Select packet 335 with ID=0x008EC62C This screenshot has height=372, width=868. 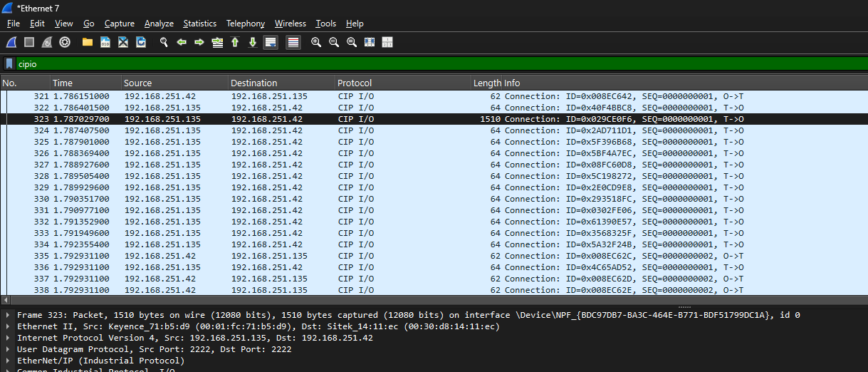[434, 256]
